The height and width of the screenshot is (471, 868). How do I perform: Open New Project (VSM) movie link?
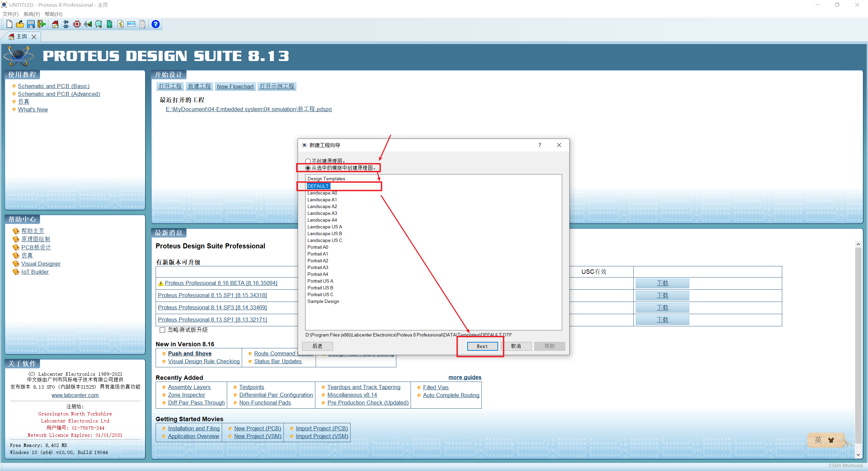[x=258, y=436]
